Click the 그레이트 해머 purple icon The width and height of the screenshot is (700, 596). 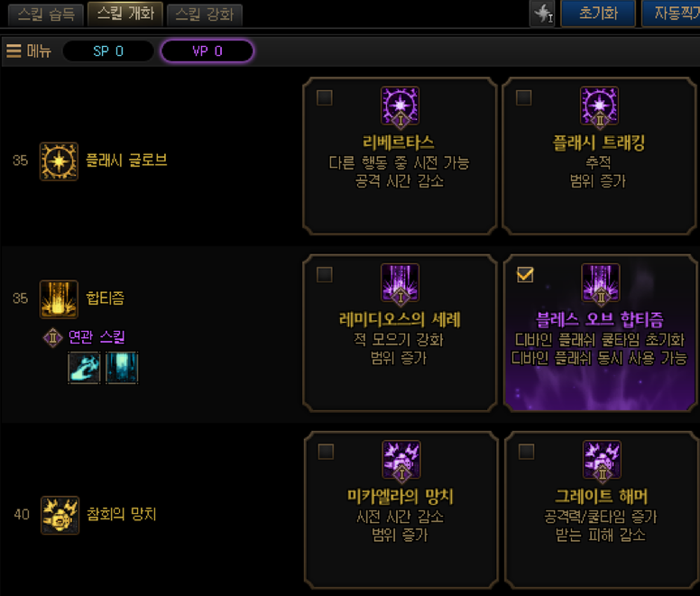tap(602, 460)
